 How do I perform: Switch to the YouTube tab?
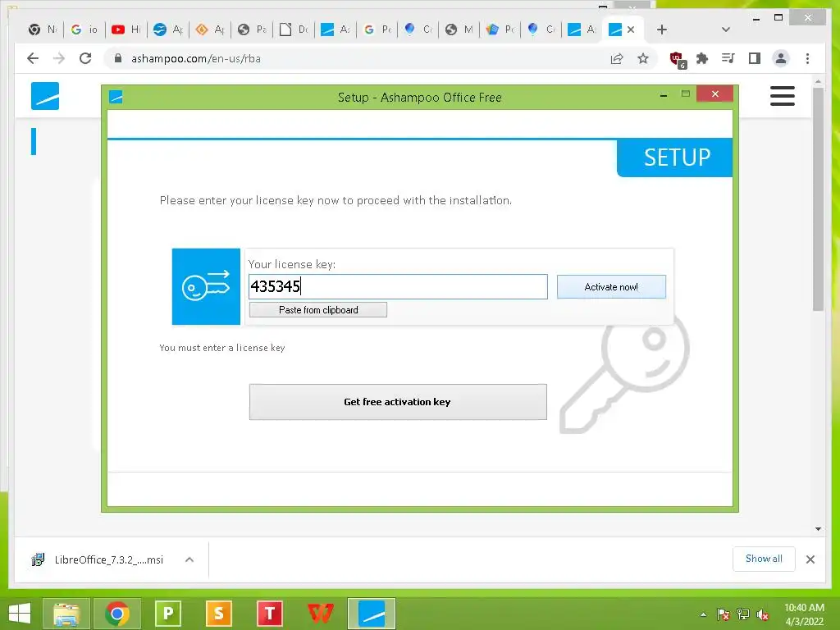coord(125,30)
